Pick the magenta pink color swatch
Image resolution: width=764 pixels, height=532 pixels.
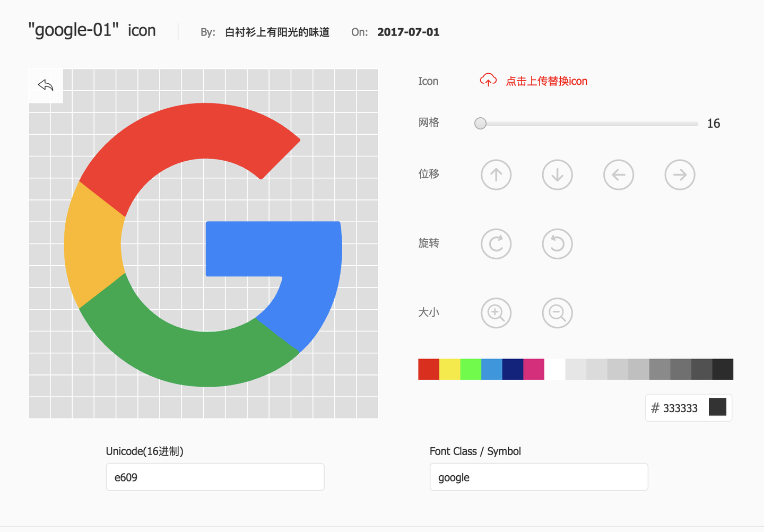534,369
